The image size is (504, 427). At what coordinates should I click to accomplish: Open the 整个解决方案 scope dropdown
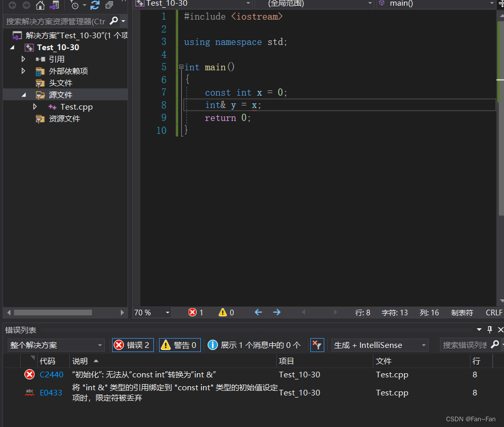(x=56, y=345)
